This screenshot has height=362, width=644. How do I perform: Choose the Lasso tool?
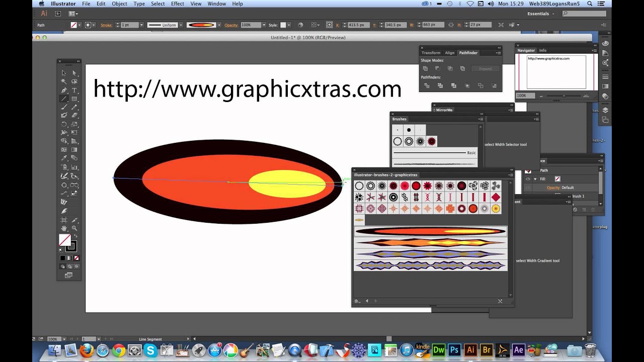pos(74,81)
